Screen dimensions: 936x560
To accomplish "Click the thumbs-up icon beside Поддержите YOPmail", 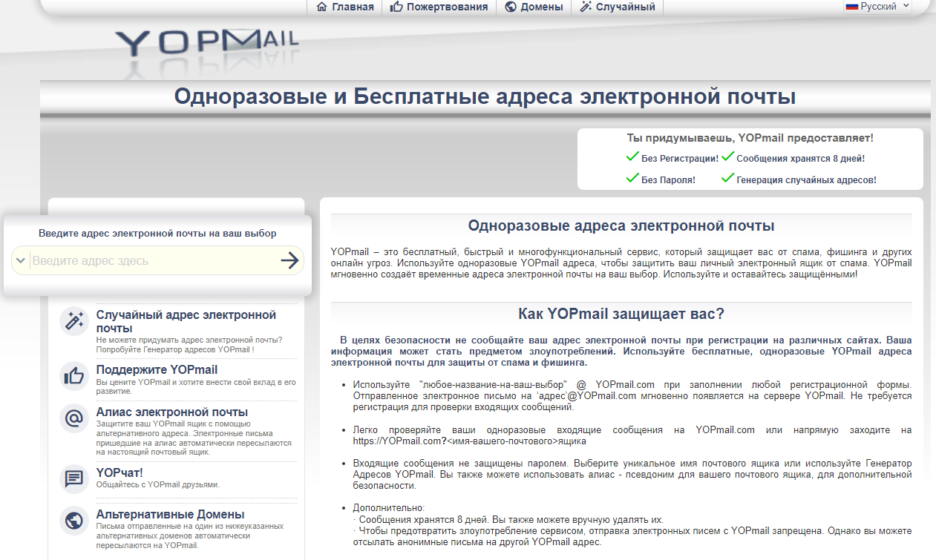I will tap(74, 376).
